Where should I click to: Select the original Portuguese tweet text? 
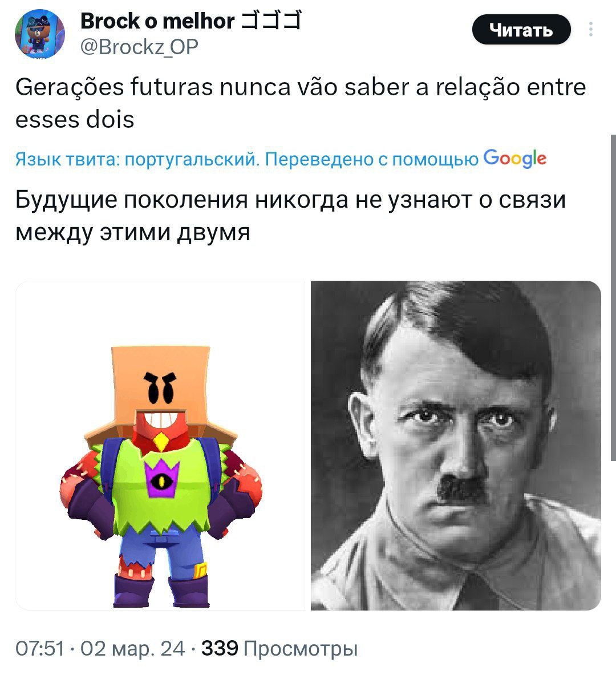click(301, 103)
